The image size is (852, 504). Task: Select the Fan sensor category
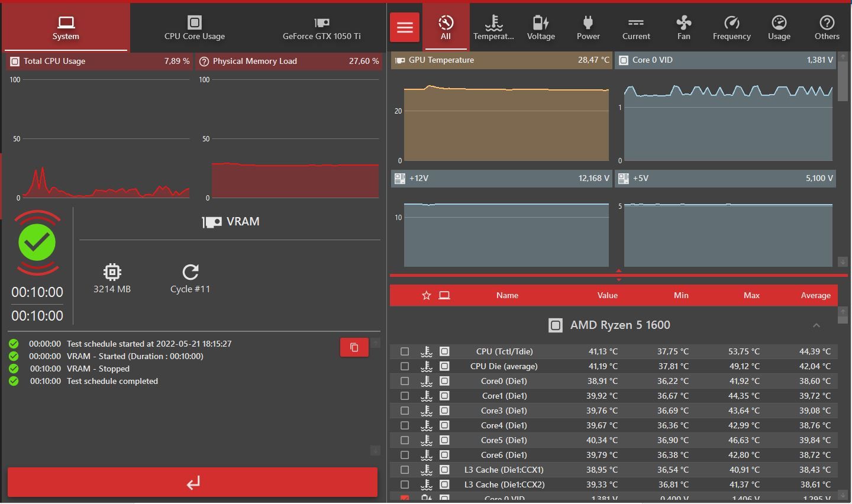[x=684, y=27]
